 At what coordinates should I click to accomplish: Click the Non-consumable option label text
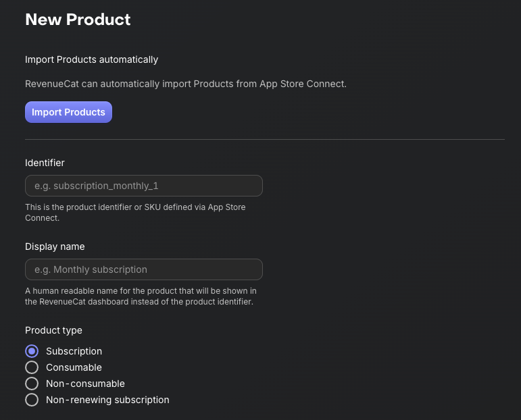85,384
